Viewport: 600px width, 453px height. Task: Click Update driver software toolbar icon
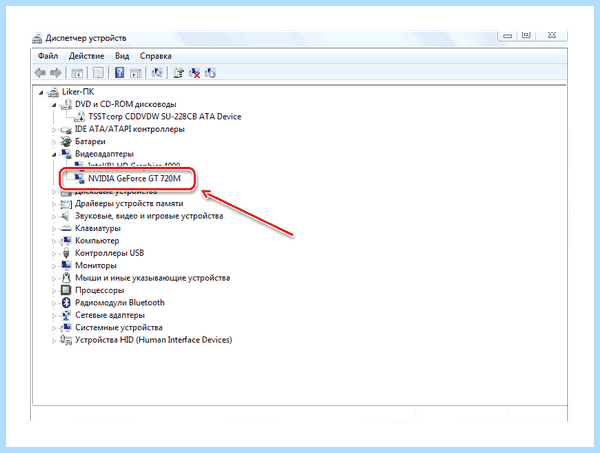point(178,73)
